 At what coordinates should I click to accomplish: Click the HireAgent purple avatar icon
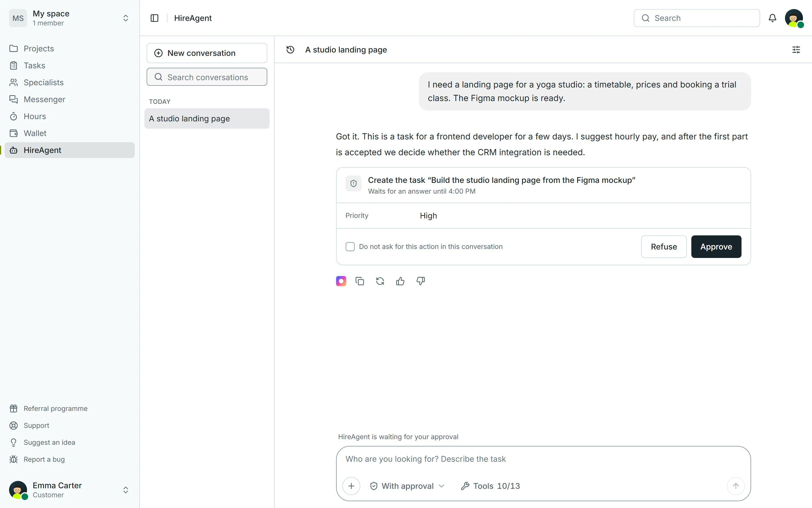pyautogui.click(x=341, y=281)
